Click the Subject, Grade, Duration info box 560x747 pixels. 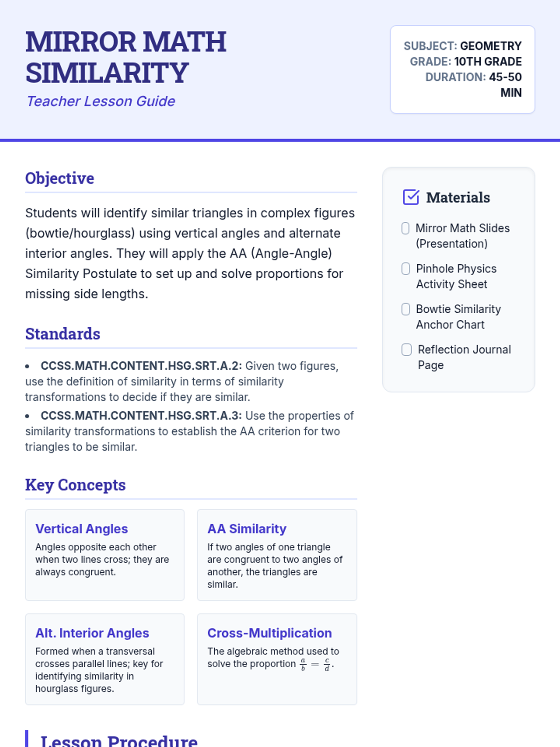pyautogui.click(x=462, y=69)
